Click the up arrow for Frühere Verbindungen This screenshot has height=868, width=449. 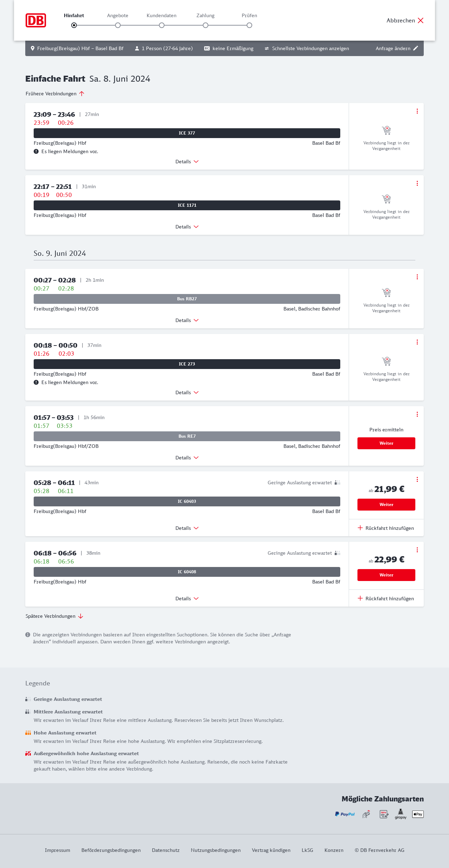(82, 94)
